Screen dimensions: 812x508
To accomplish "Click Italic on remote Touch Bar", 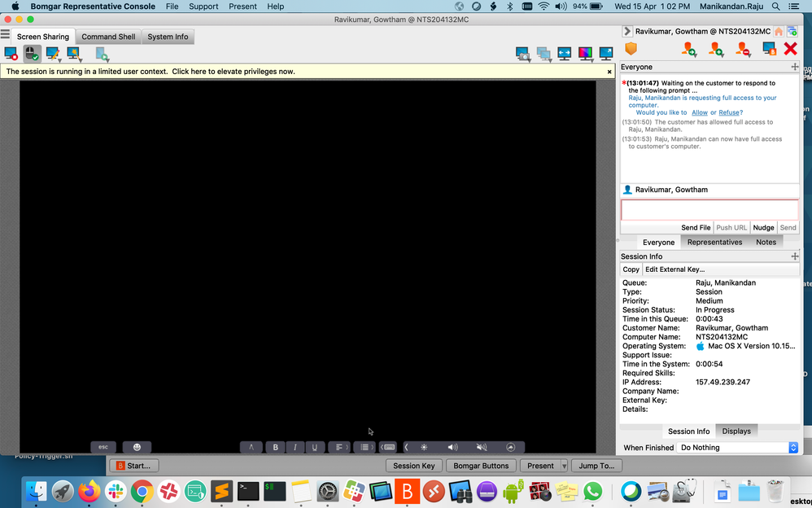I will [295, 447].
